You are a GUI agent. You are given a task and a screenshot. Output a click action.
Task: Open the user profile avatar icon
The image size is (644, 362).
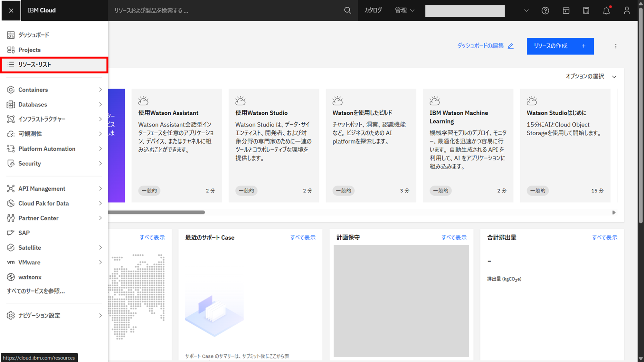(x=627, y=11)
